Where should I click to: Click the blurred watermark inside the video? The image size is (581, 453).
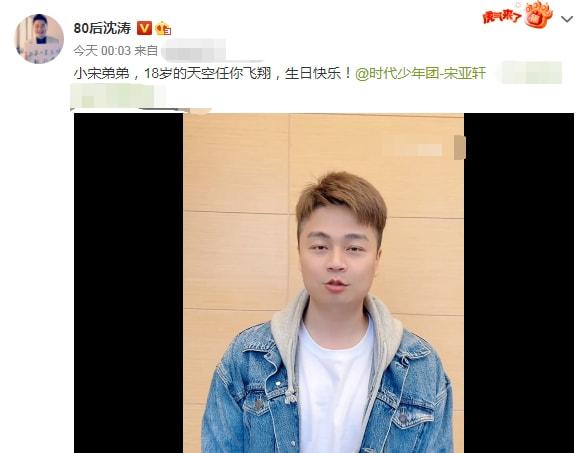pos(413,149)
